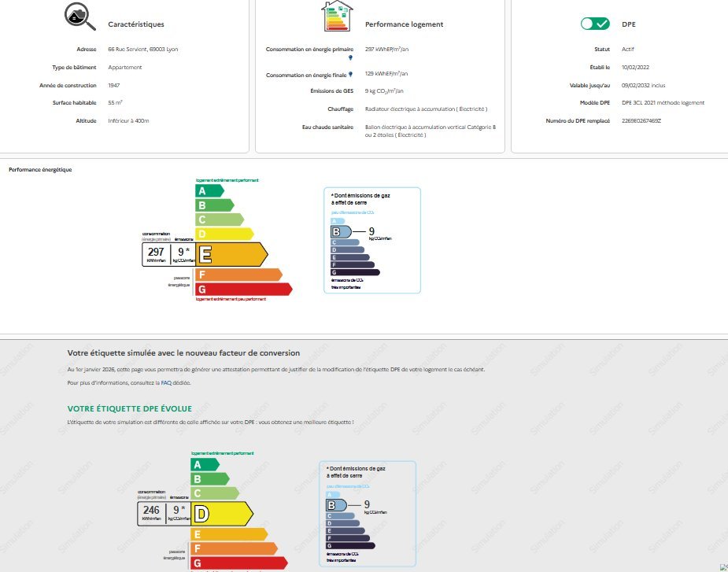Screen dimensions: 728x572
Task: Click info pin beside énergie finale
Action: (x=350, y=73)
